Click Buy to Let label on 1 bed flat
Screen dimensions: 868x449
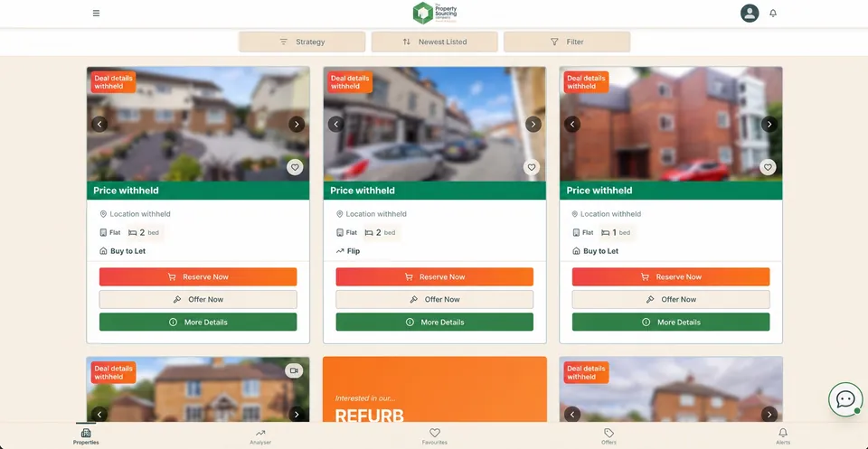(x=600, y=251)
